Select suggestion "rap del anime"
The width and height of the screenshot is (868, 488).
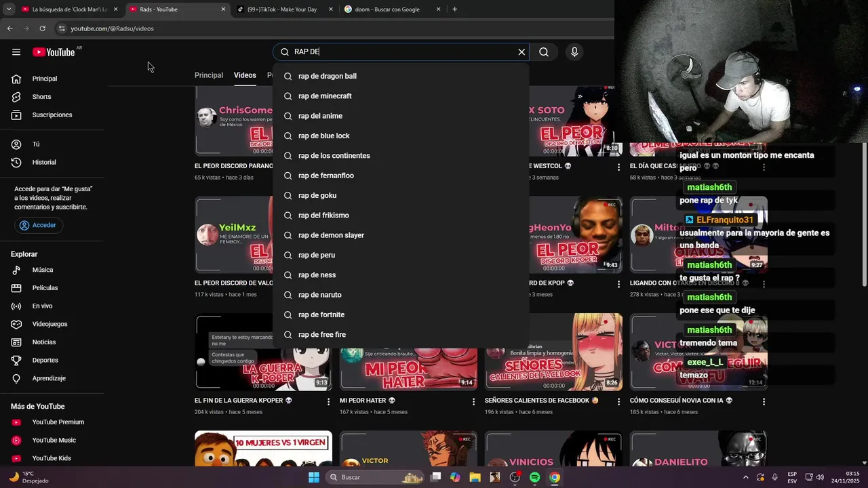click(401, 116)
